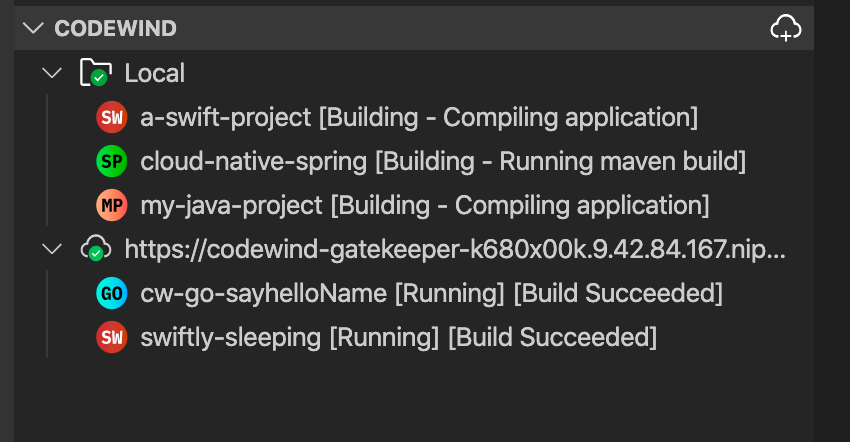Collapse the CODEWIND section chevron
850x442 pixels.
(34, 28)
